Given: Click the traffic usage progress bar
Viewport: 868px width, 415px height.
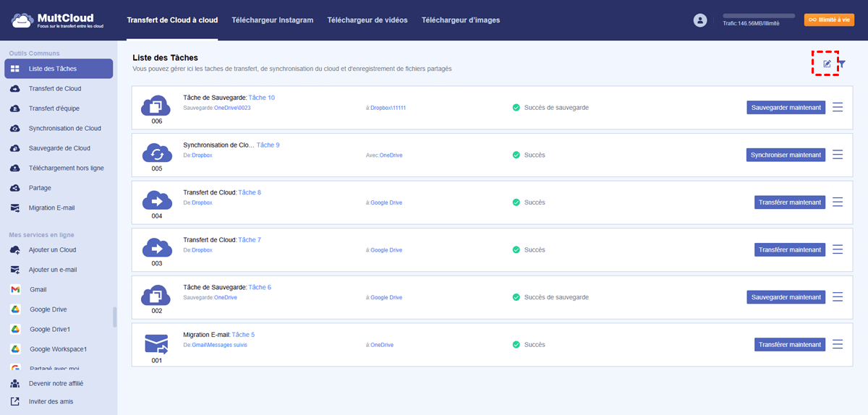Looking at the screenshot, I should (x=759, y=16).
